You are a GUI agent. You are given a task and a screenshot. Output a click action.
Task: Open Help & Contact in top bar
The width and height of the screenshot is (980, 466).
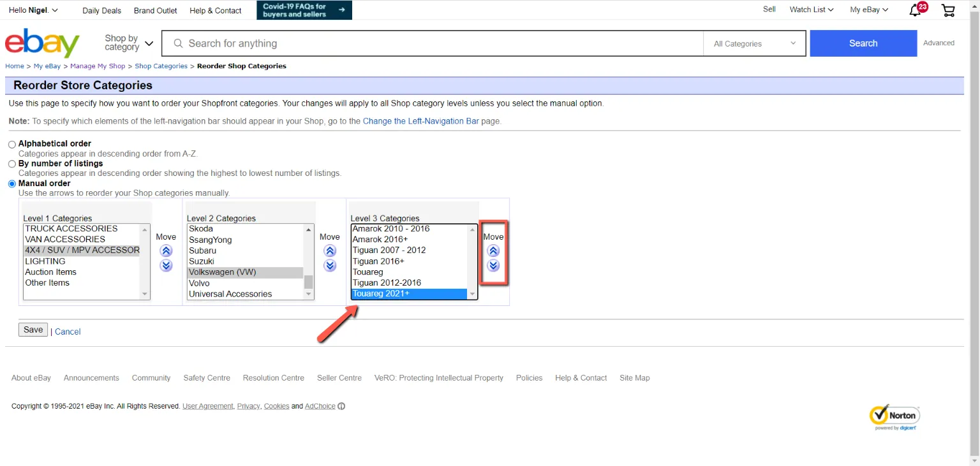(216, 10)
